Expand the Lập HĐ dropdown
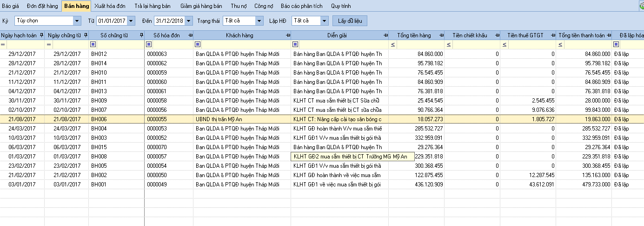Image resolution: width=644 pixels, height=226 pixels. pos(325,21)
